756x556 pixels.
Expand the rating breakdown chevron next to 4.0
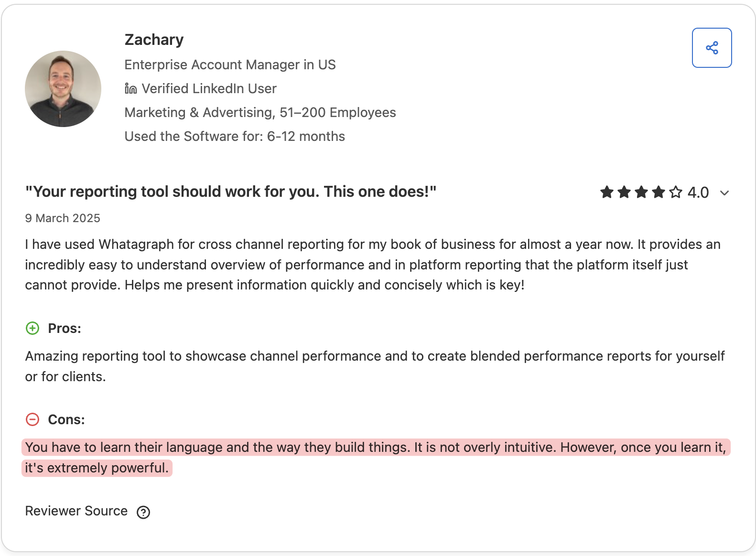click(724, 193)
